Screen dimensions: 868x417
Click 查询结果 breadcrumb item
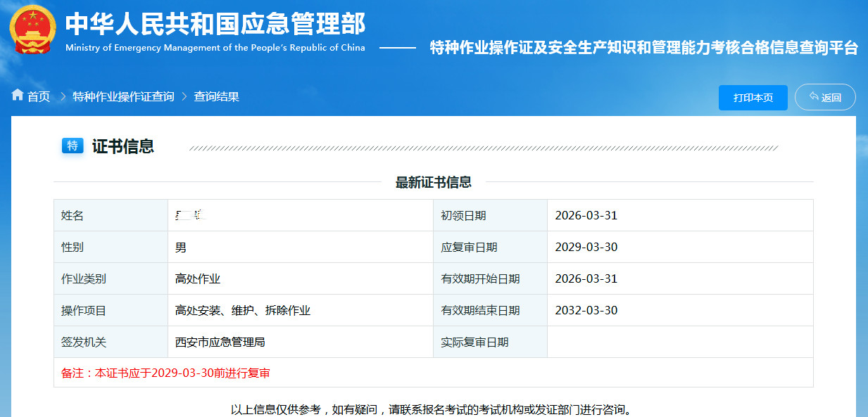coord(217,96)
